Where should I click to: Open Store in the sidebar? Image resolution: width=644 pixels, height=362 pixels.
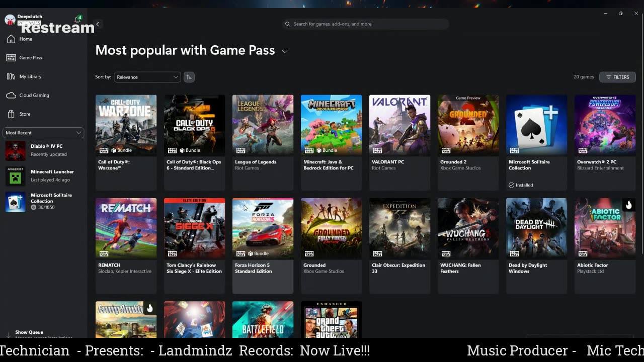(25, 114)
